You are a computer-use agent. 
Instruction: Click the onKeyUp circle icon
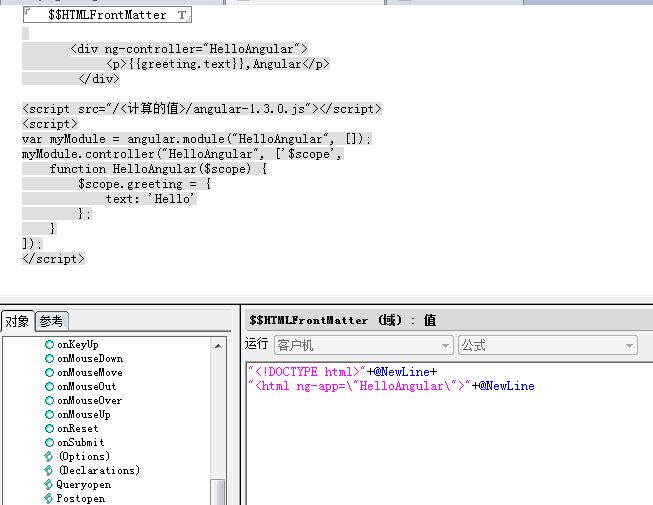(x=50, y=345)
